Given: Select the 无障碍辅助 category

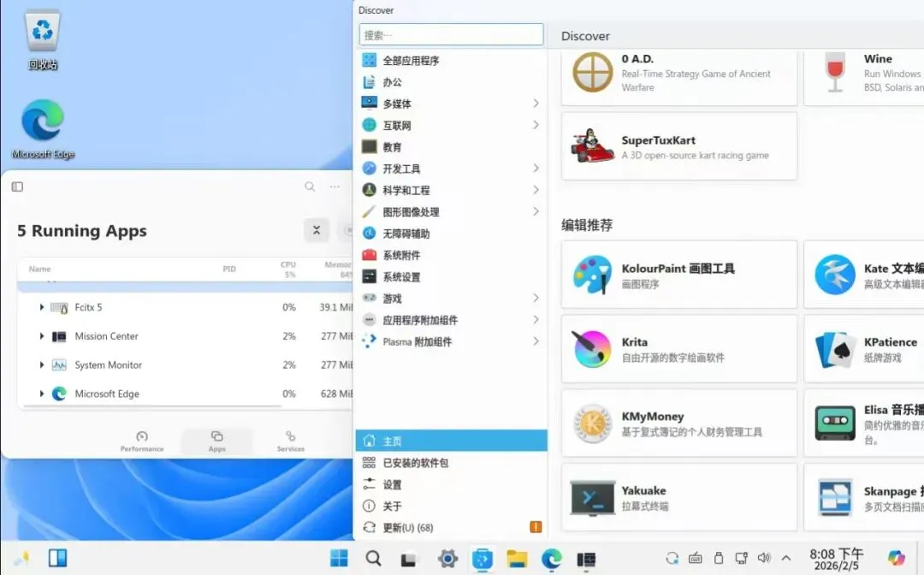Looking at the screenshot, I should pos(451,234).
